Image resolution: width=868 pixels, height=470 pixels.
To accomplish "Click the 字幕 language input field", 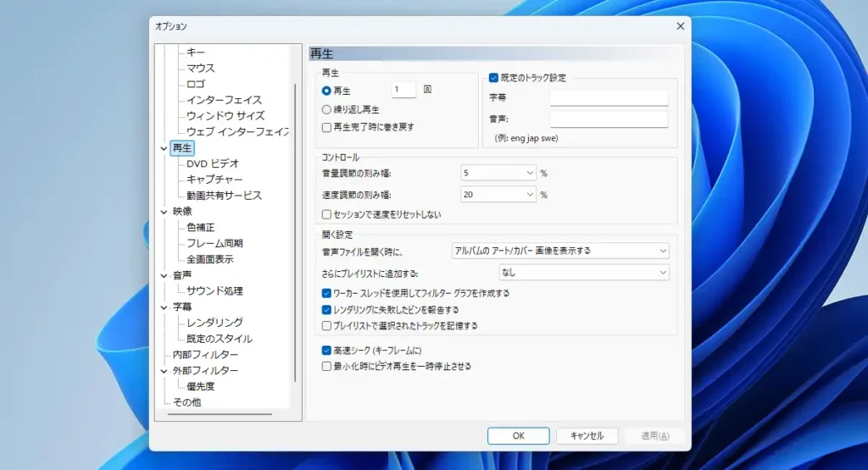I will pyautogui.click(x=609, y=98).
